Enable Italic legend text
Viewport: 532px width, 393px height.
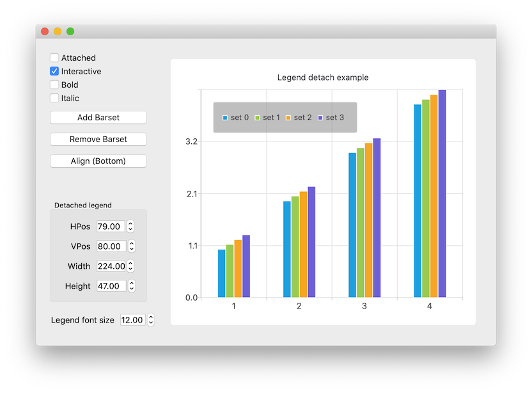coord(54,98)
